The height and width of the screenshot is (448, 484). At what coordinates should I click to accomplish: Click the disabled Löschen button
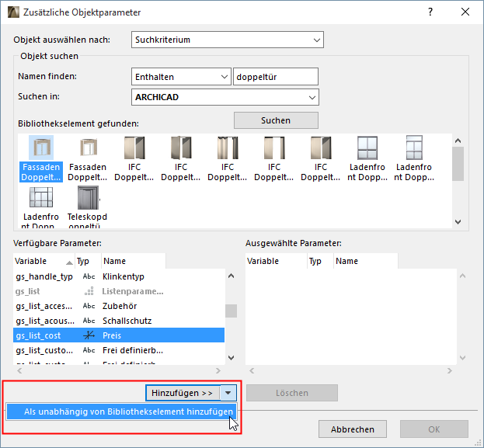[x=292, y=393]
